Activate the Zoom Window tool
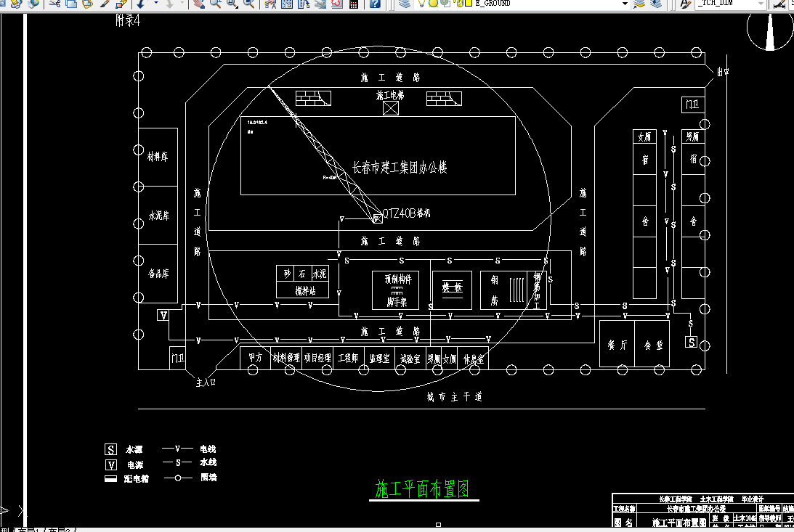794x532 pixels. (231, 5)
